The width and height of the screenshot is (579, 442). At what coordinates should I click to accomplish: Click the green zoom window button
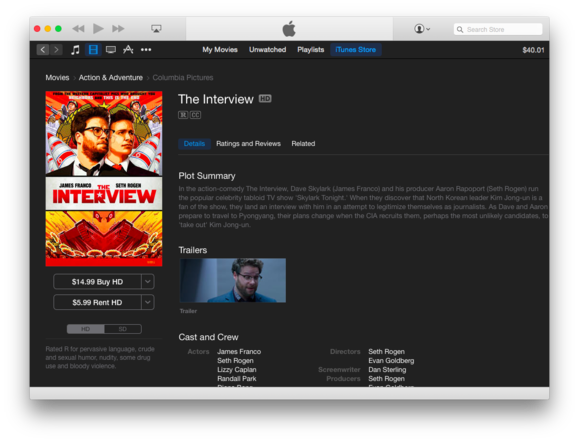click(x=58, y=29)
